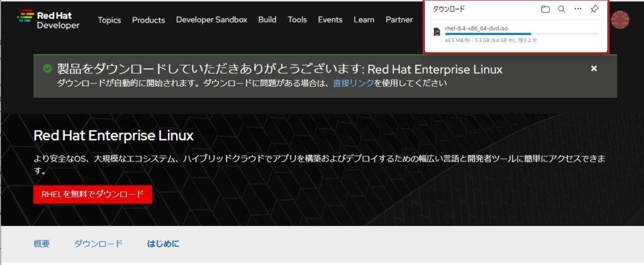Screen dimensions: 644x265
Task: Click the green success checkmark icon
Action: click(x=48, y=68)
